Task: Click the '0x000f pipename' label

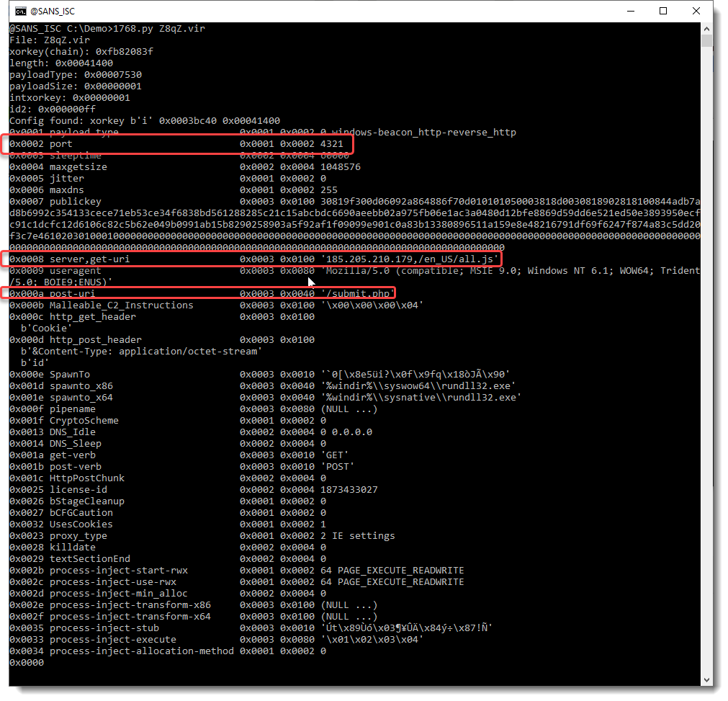Action: point(53,409)
